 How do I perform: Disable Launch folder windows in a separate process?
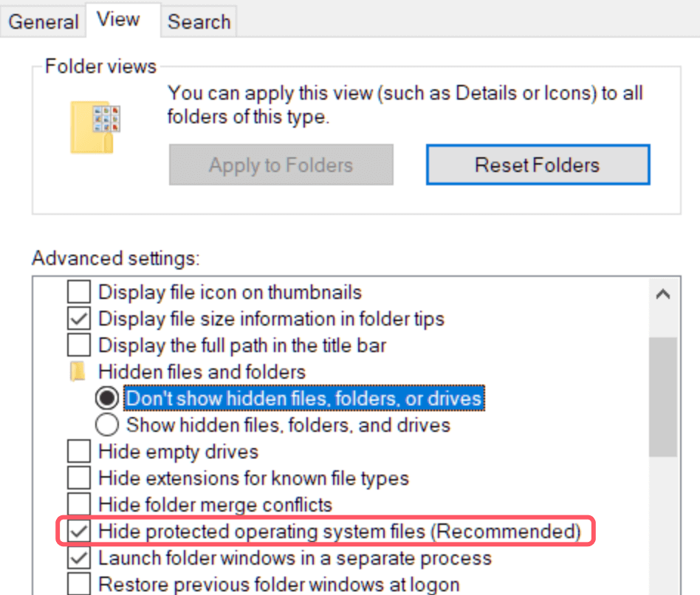(78, 557)
